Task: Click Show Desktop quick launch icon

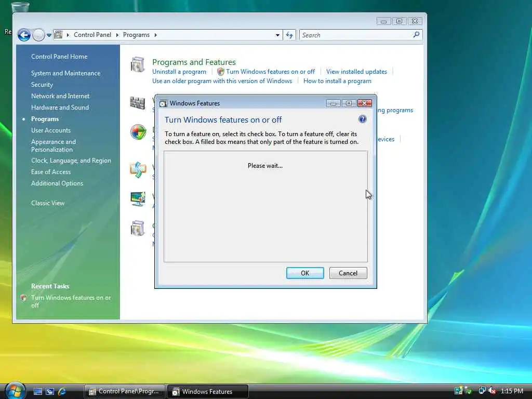Action: [x=37, y=392]
